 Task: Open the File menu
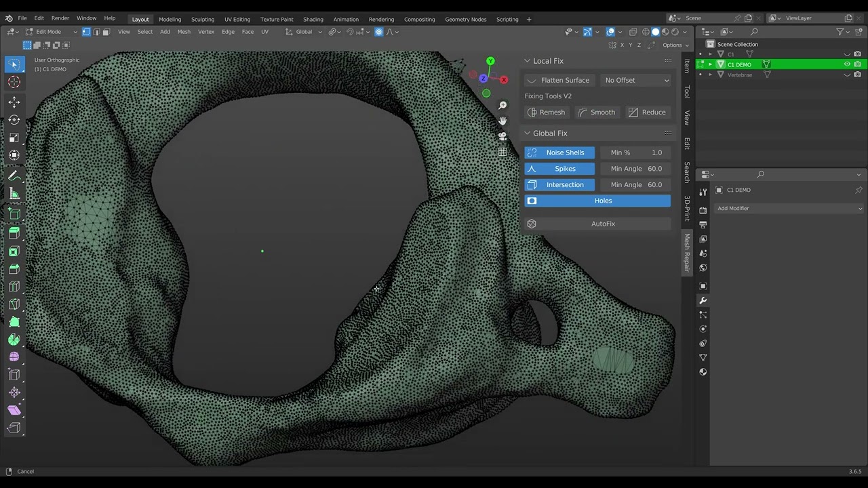[x=22, y=19]
